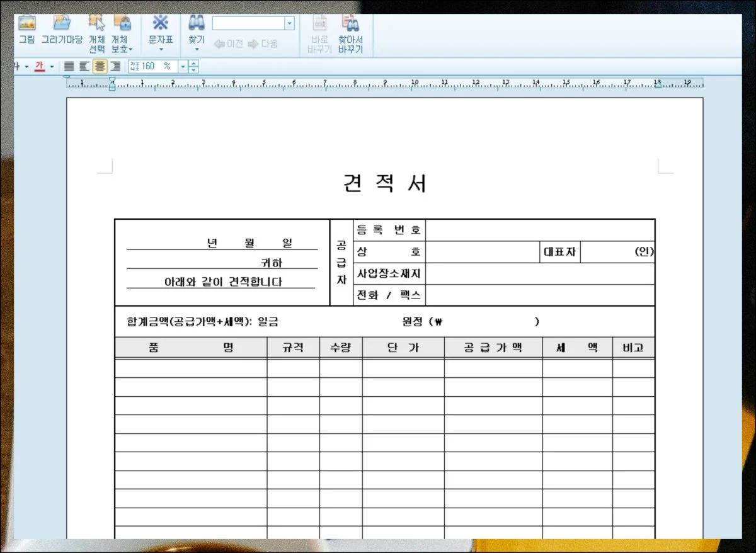The width and height of the screenshot is (756, 553).
Task: Click the 찾기 binoculars icon
Action: point(197,24)
